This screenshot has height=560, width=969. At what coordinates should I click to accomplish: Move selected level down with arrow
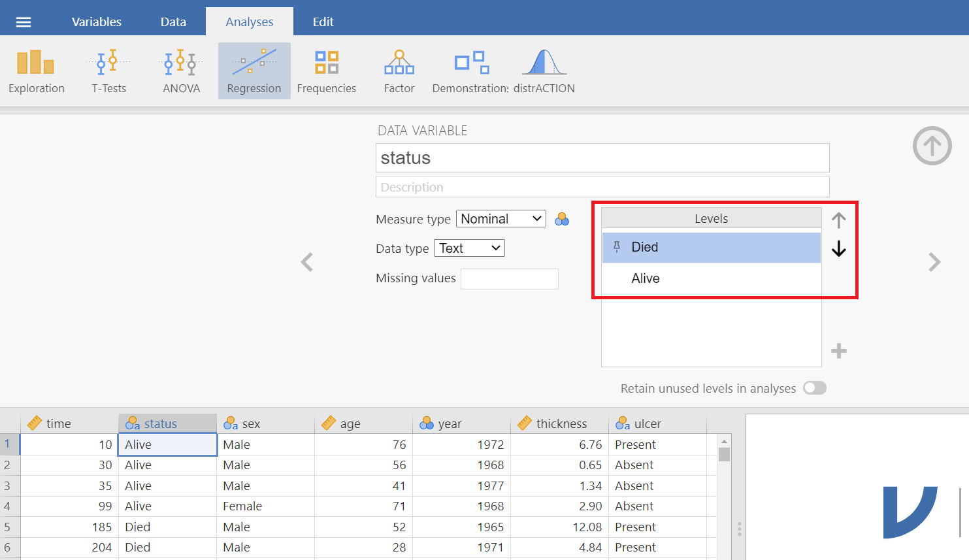point(839,249)
